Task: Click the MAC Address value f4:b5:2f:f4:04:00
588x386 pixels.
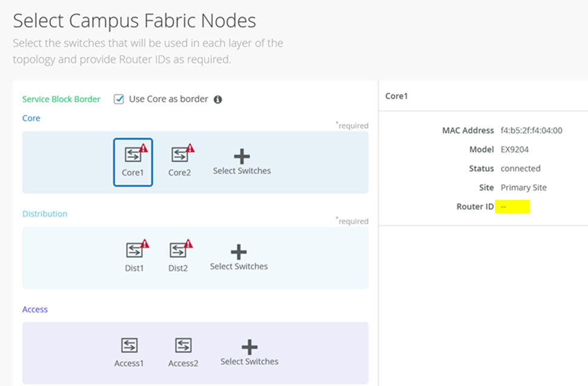Action: tap(531, 130)
